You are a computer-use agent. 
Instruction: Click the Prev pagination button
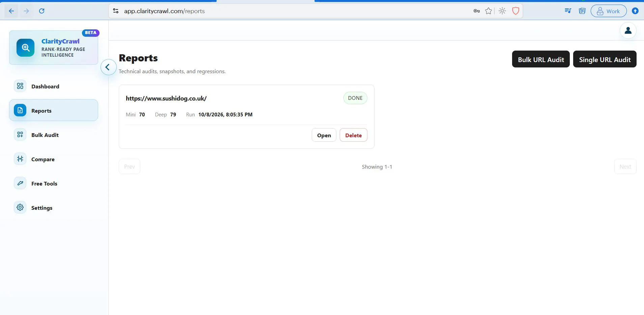(x=130, y=167)
